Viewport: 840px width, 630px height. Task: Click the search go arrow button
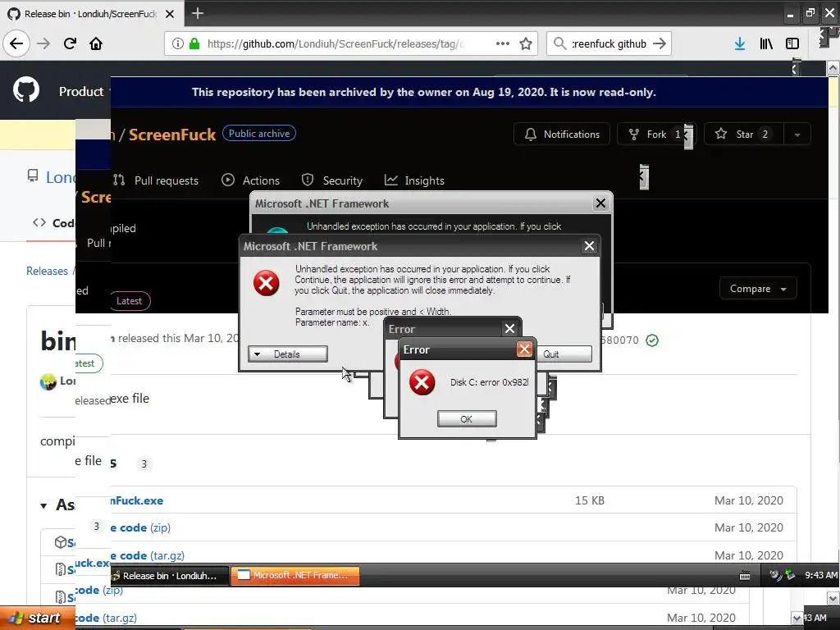tap(660, 43)
